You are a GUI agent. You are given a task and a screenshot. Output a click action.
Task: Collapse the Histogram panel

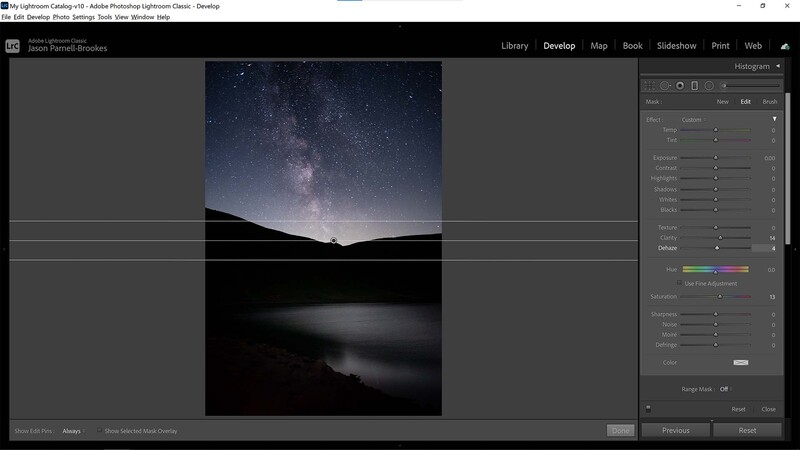[778, 66]
